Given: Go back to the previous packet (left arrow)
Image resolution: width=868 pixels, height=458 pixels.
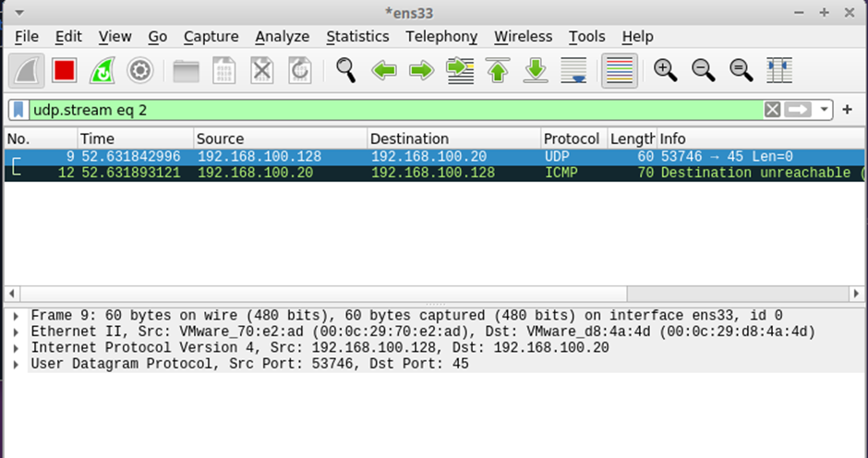Looking at the screenshot, I should (x=384, y=70).
